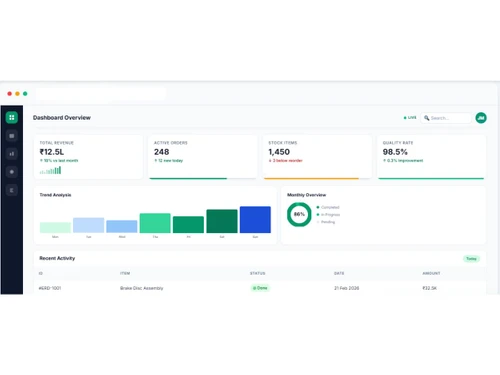Image resolution: width=500 pixels, height=375 pixels.
Task: Select the Tue bar in Trend Analysis
Action: click(x=88, y=225)
